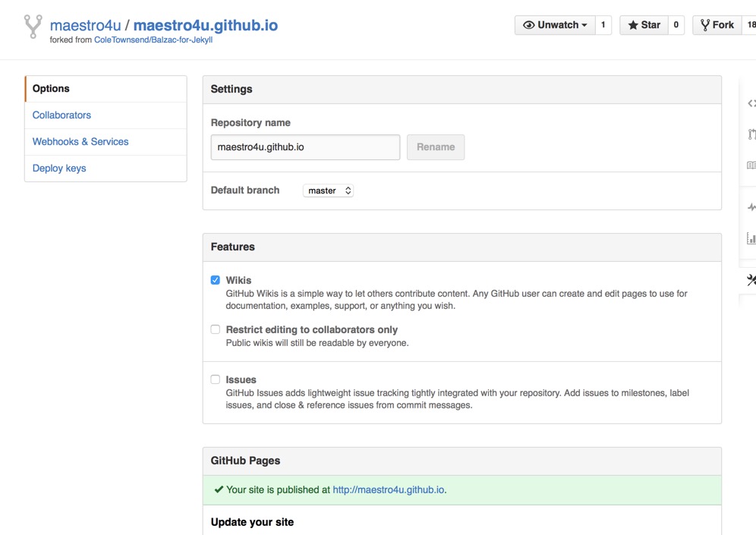This screenshot has height=535, width=756.
Task: Open the Default branch master dropdown
Action: coord(328,190)
